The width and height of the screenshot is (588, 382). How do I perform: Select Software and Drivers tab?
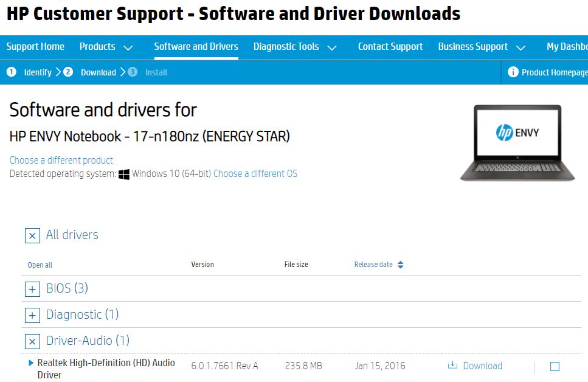click(x=196, y=46)
